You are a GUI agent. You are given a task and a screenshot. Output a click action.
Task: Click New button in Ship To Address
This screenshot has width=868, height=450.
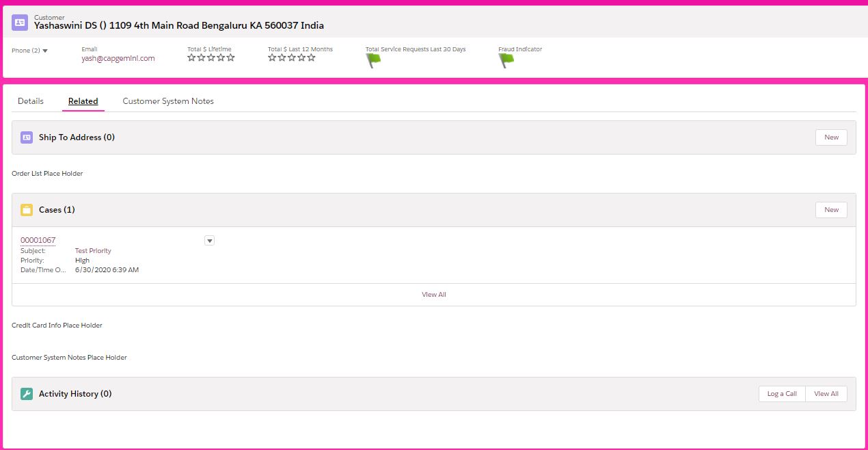click(831, 137)
